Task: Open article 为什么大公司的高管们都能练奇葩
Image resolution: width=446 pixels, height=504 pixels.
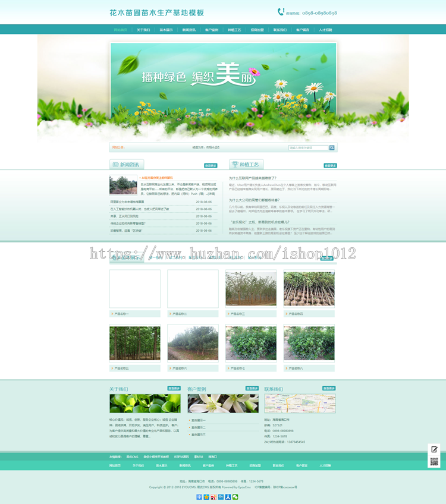Action: click(255, 200)
